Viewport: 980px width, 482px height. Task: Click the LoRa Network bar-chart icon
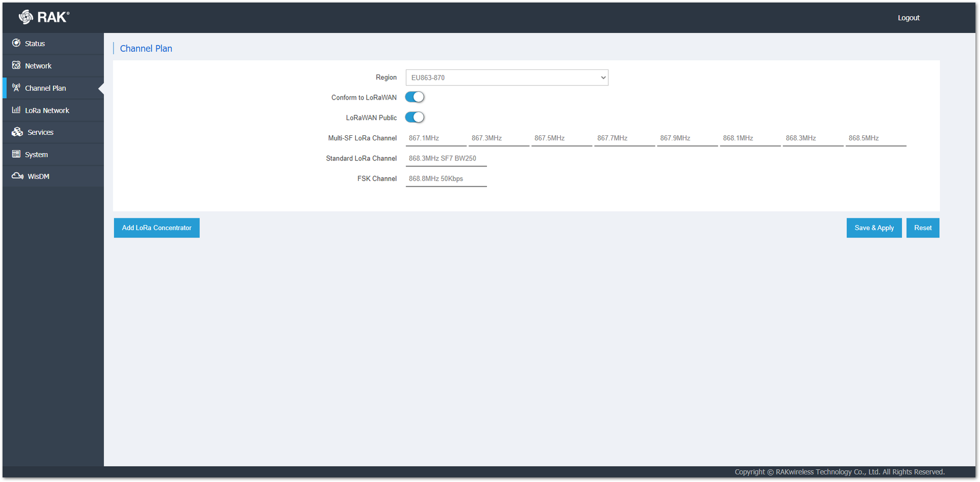pyautogui.click(x=16, y=110)
